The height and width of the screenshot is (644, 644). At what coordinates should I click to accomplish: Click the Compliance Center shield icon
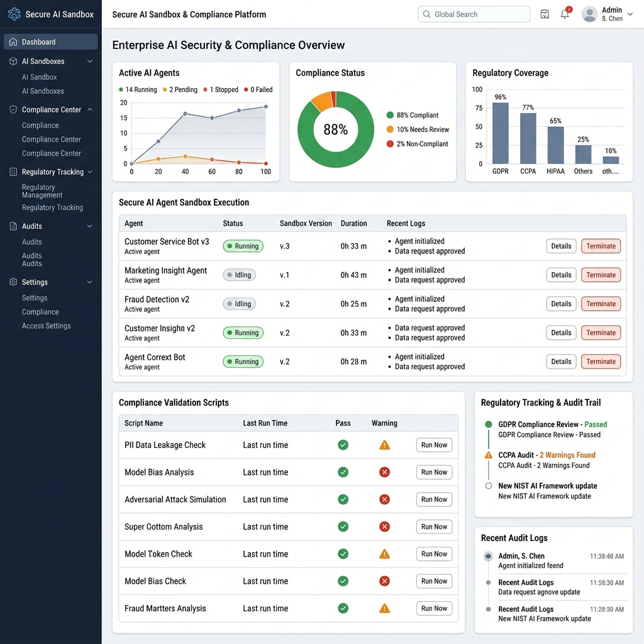[x=12, y=109]
